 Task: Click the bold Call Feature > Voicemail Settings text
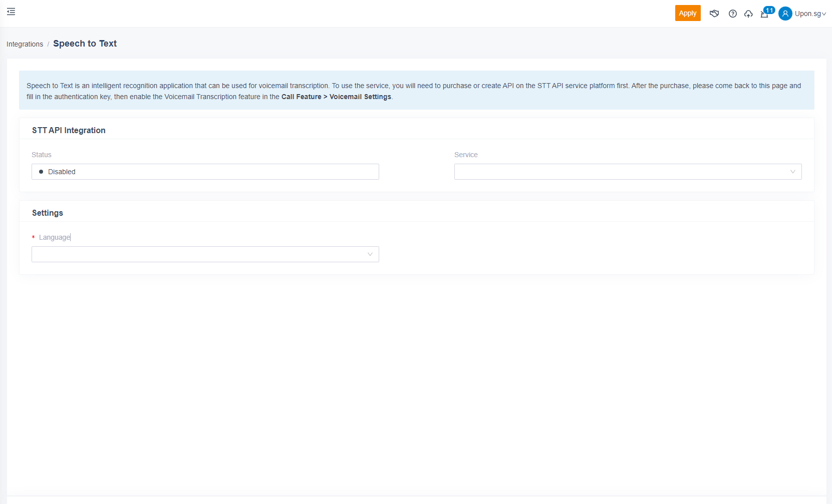pyautogui.click(x=336, y=97)
